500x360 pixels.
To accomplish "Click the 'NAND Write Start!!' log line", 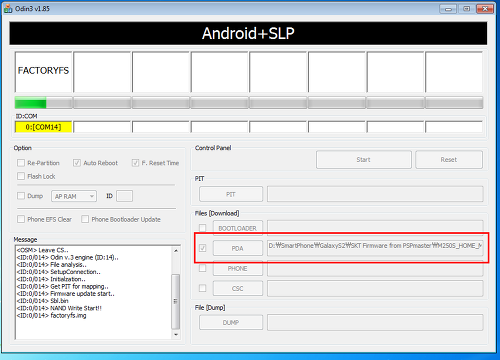I will (59, 308).
